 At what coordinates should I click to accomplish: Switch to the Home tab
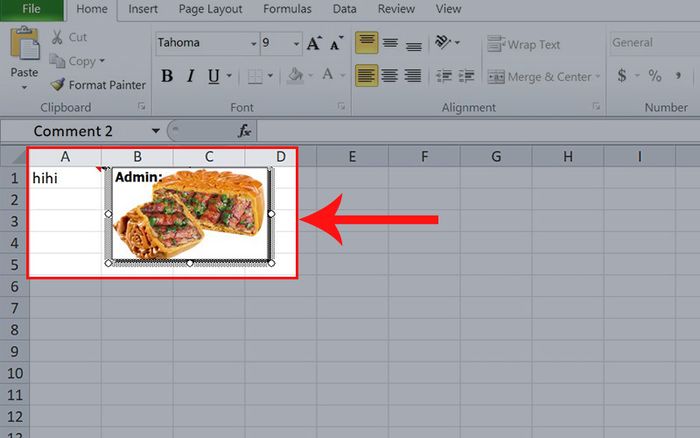(92, 9)
